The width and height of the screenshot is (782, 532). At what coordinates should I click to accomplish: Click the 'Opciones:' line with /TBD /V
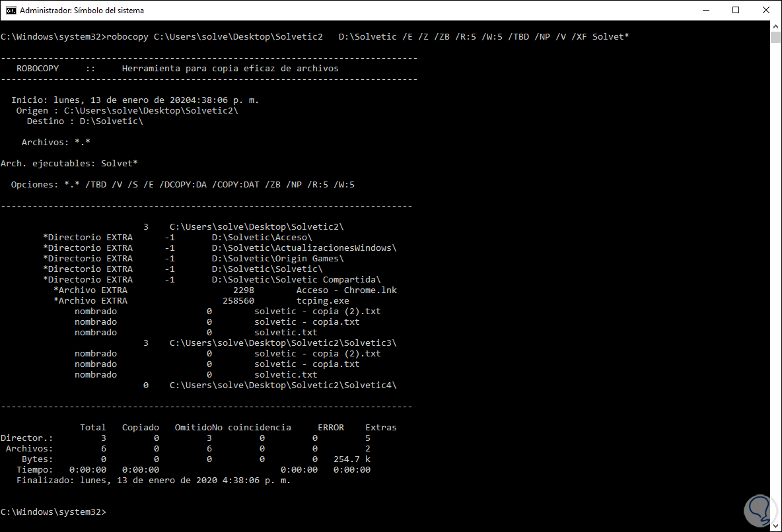pyautogui.click(x=182, y=184)
